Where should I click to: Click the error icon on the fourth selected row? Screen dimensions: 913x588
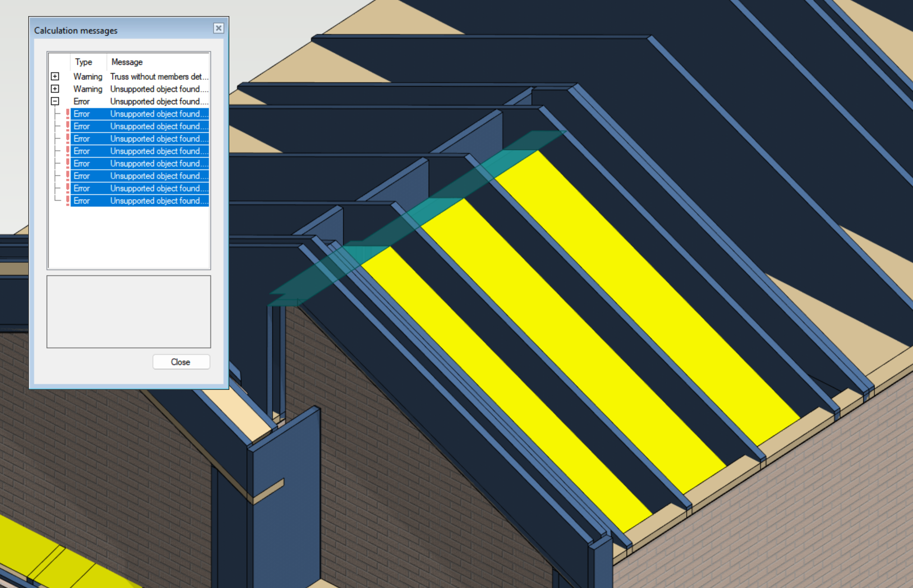68,151
